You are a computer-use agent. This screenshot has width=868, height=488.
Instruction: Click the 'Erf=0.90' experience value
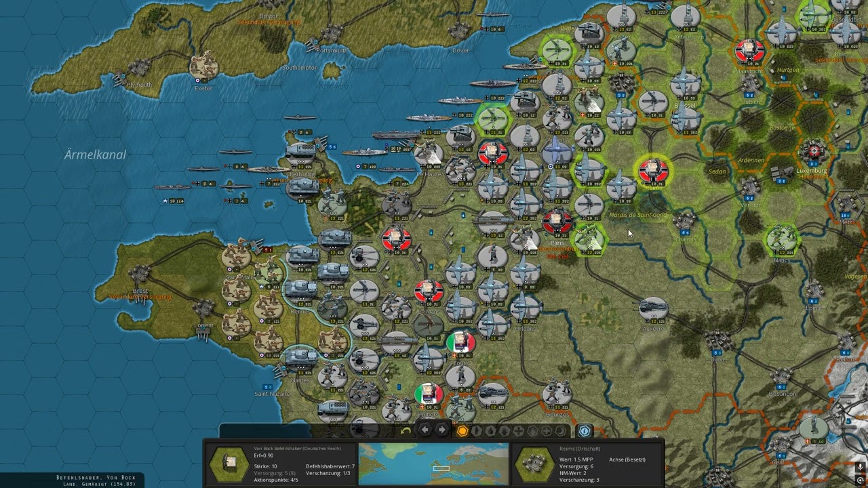tap(264, 455)
